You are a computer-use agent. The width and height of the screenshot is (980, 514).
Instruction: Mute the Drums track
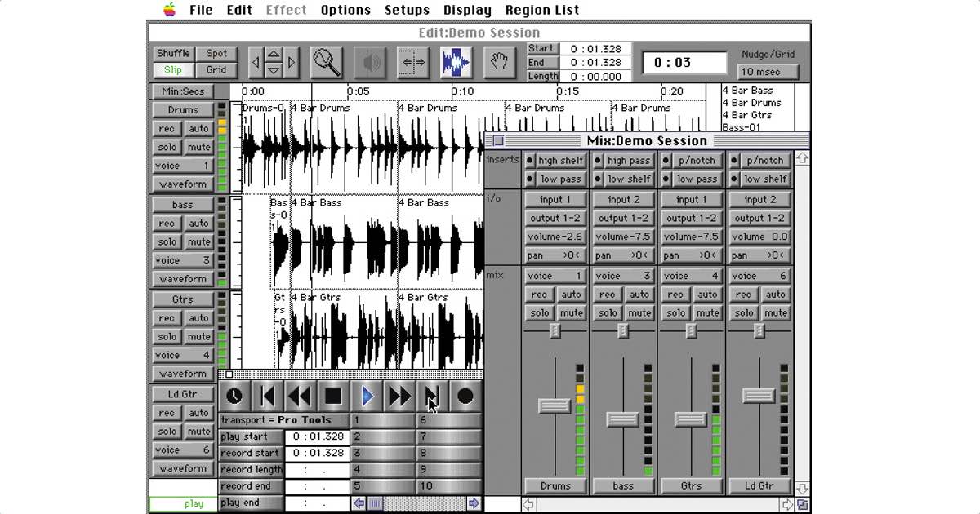pyautogui.click(x=198, y=147)
